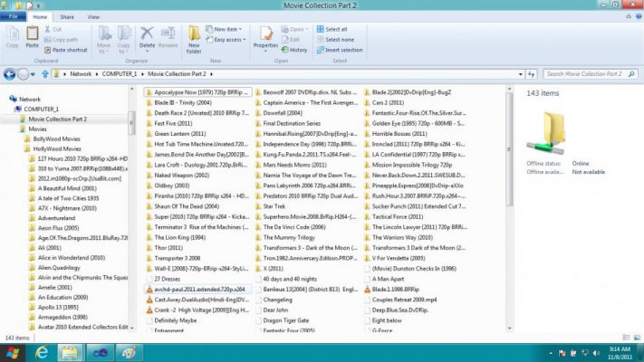Viewport: 644px width, 362px height.
Task: Switch to the View ribbon tab
Action: (x=93, y=17)
